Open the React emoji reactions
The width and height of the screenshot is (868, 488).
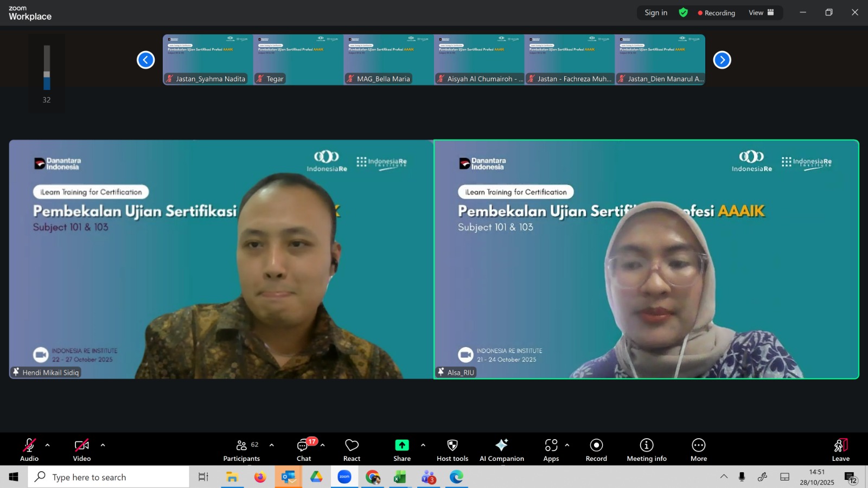point(352,450)
